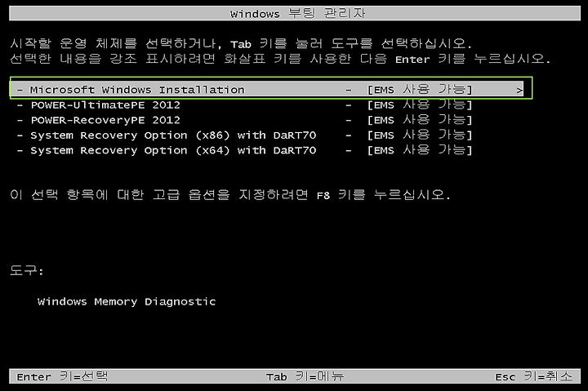Click EMS status beside Microsoft Windows Installation
The height and width of the screenshot is (391, 588).
tap(419, 90)
